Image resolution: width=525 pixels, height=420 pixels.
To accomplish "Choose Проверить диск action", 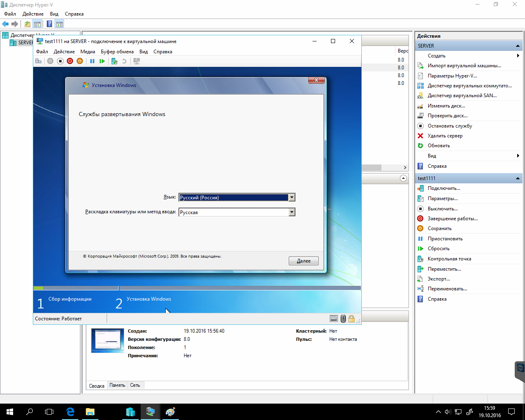I will pos(447,116).
